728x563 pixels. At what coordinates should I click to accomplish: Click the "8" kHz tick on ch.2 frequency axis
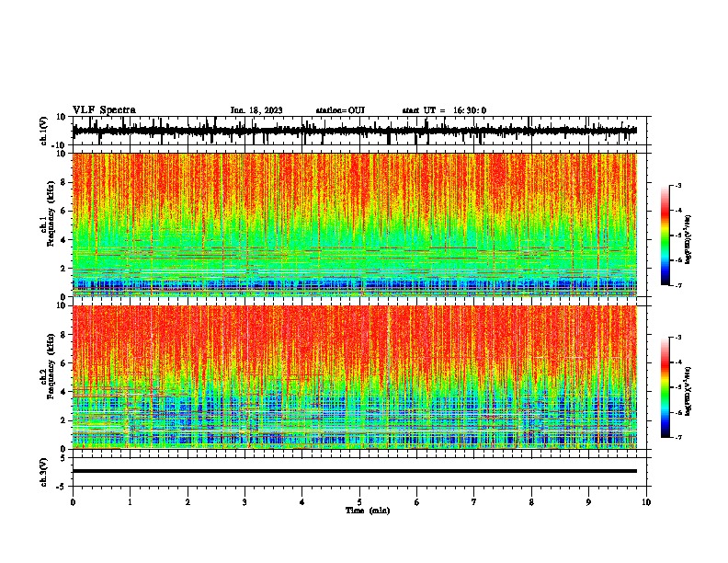[63, 335]
